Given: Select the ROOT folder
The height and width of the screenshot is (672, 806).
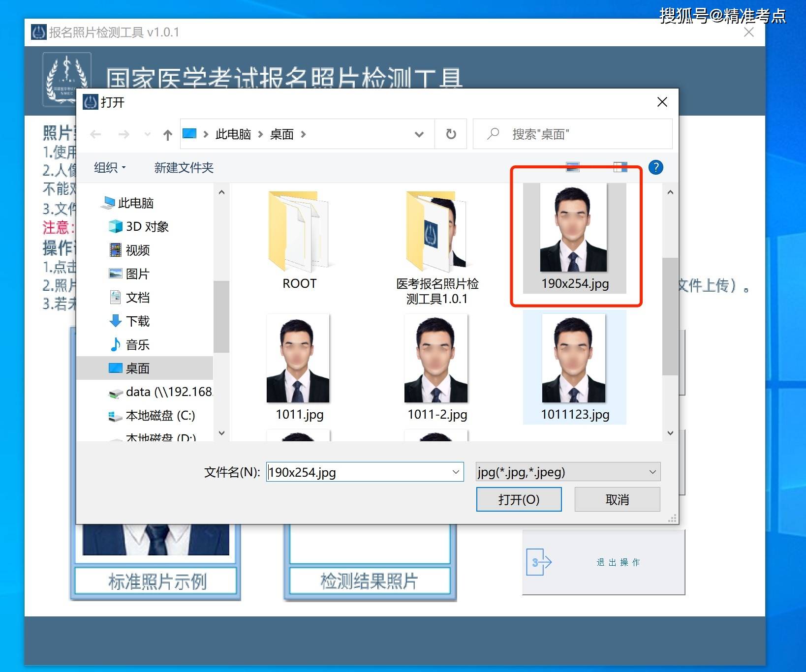Looking at the screenshot, I should [x=299, y=241].
